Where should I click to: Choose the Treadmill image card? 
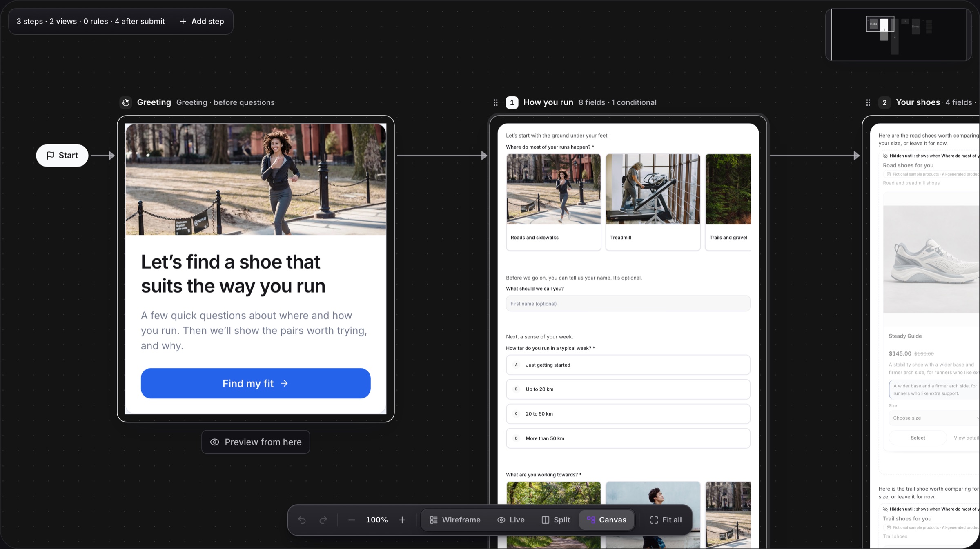click(653, 202)
